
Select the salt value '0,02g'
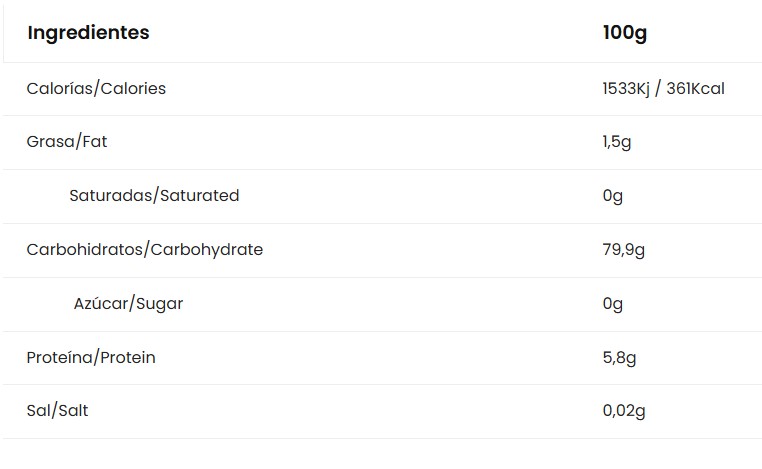(x=624, y=411)
